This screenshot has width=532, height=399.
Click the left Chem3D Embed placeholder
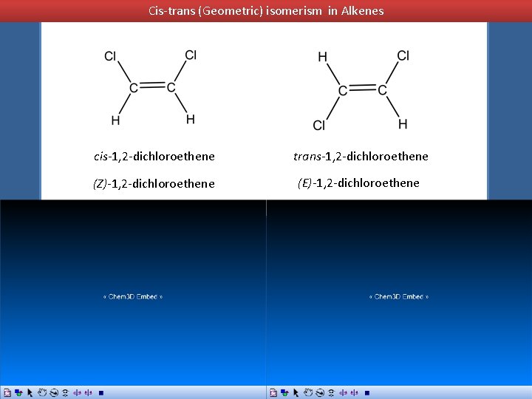133,296
